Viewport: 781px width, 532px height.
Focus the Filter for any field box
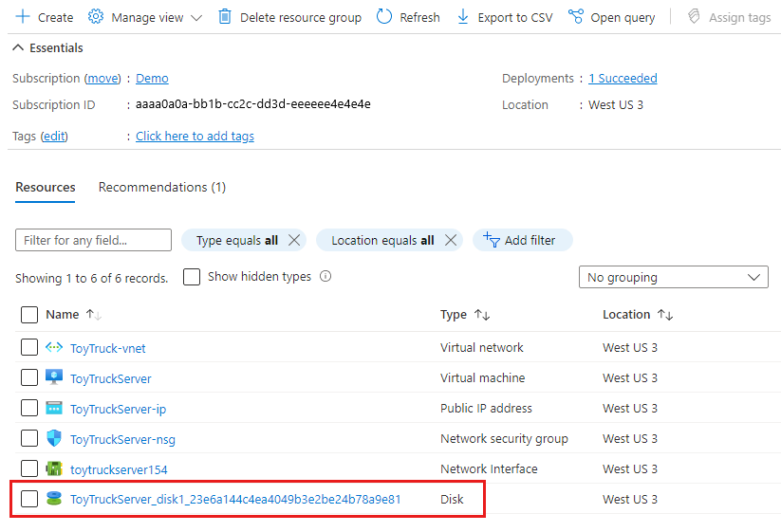93,240
